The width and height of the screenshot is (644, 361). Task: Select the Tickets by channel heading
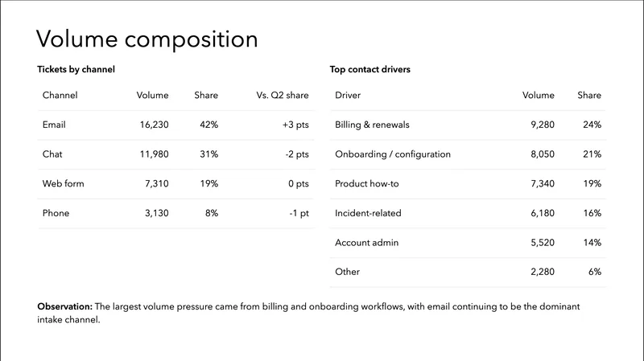point(76,70)
